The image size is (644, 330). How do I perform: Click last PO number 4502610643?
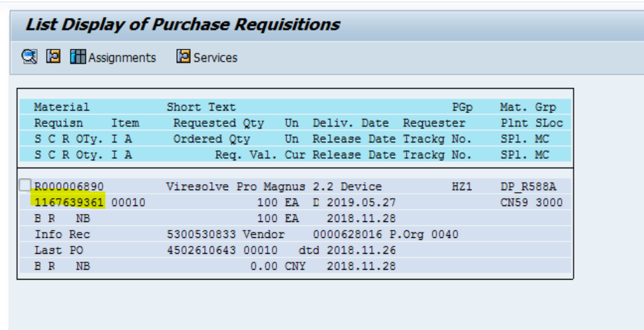[201, 250]
